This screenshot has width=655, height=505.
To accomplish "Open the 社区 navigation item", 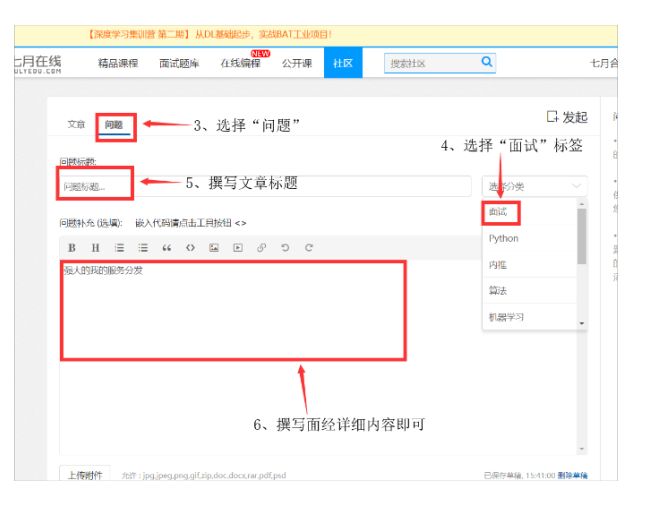I will coord(343,63).
